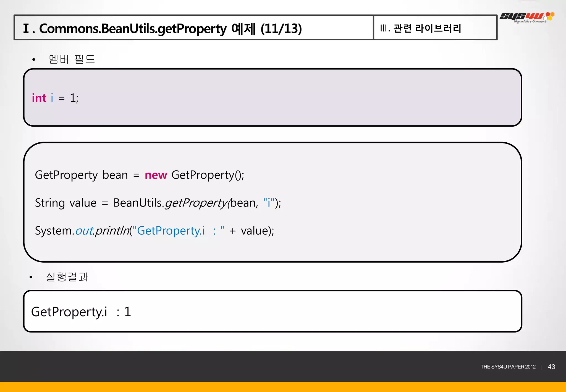Screen dimensions: 566x392
Task: Click the line 'GetProperty bean = new GetProperty();'
Action: [140, 175]
